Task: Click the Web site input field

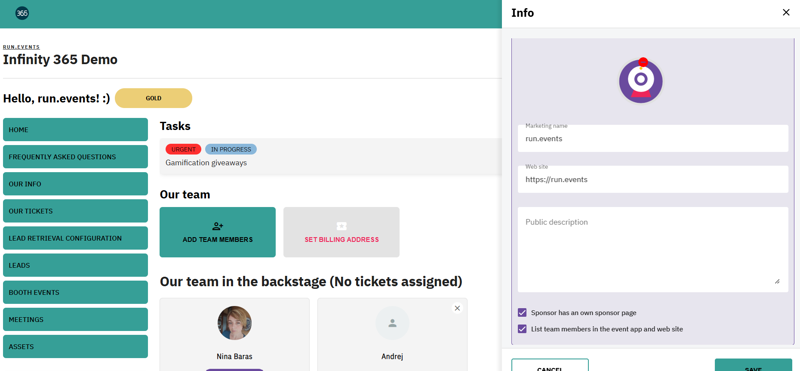Action: [x=653, y=180]
